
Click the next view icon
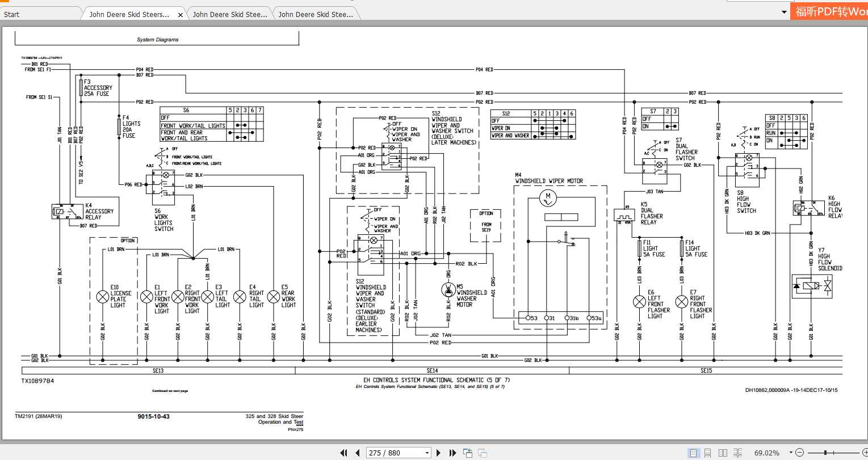pos(483,453)
